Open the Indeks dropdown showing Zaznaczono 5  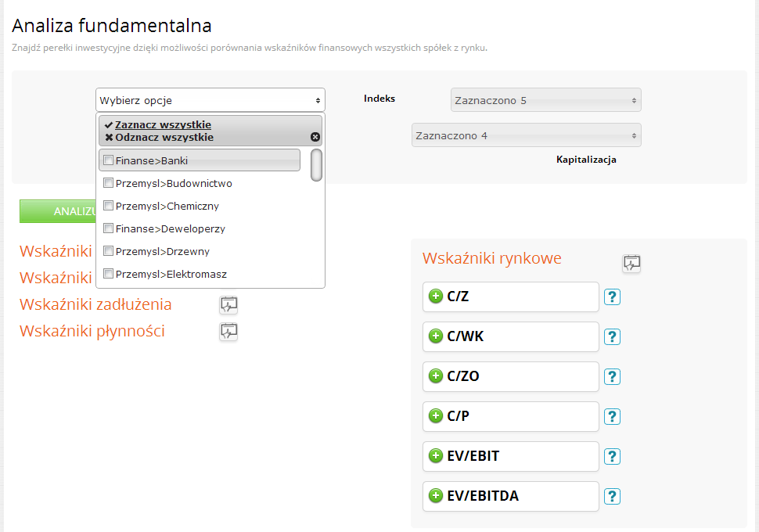pos(545,100)
